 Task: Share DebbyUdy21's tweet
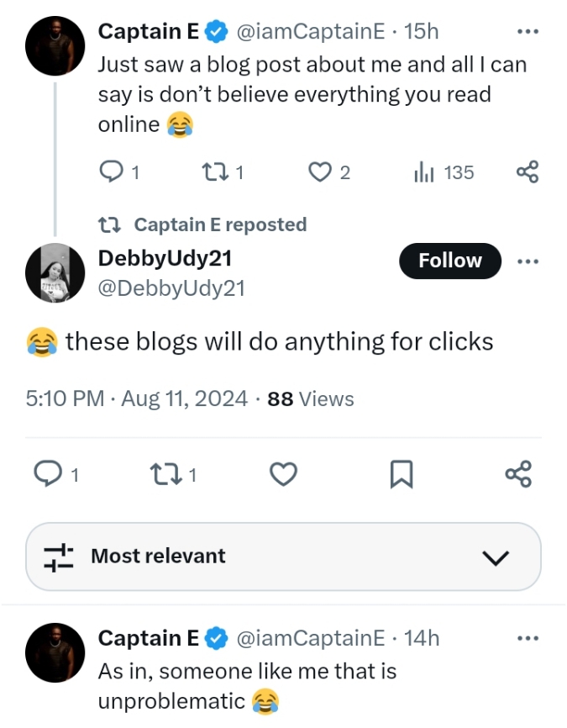click(518, 475)
